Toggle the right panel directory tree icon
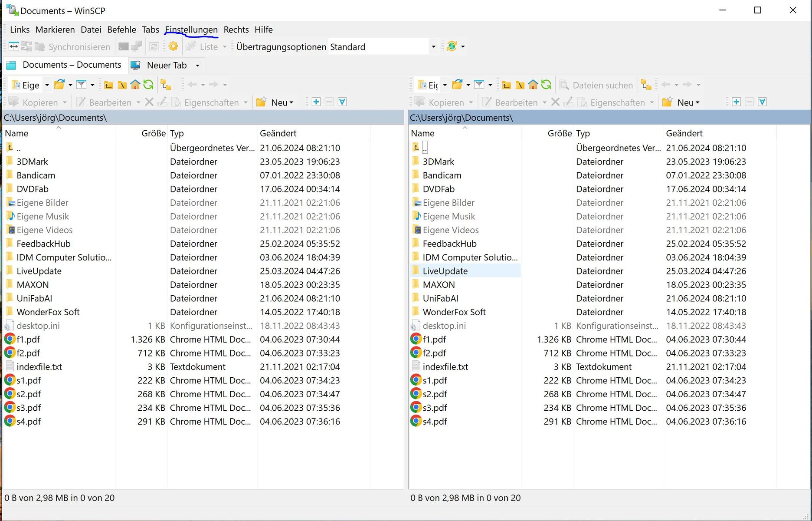The height and width of the screenshot is (521, 812). coord(646,85)
